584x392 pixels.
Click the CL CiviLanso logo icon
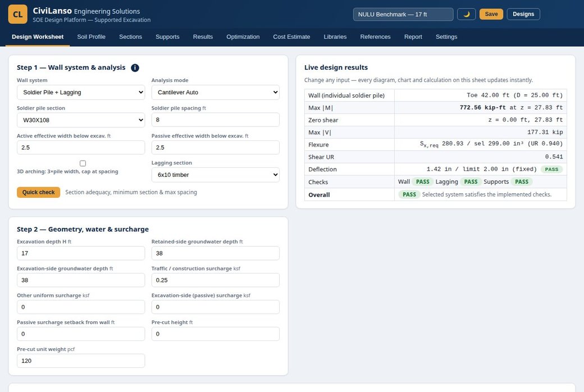click(x=17, y=14)
